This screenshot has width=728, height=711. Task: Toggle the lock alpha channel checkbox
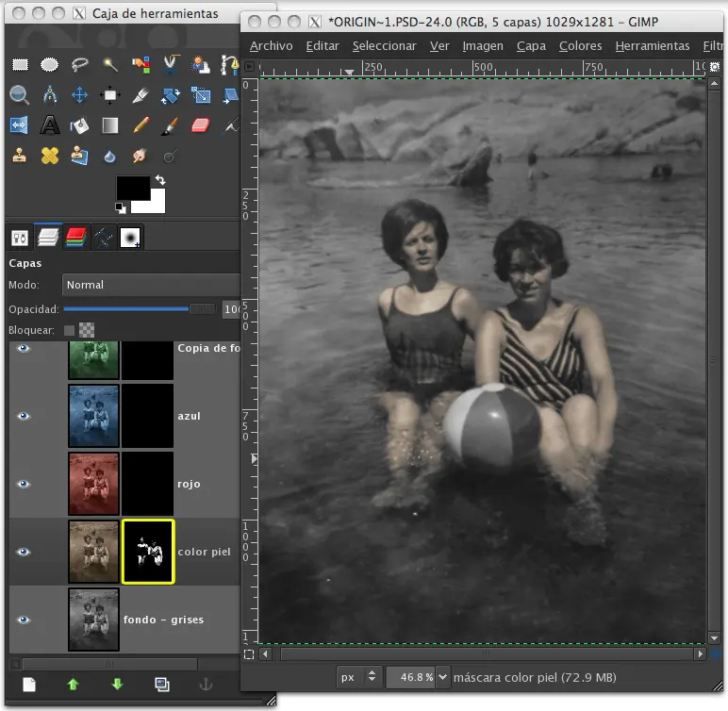coord(87,330)
